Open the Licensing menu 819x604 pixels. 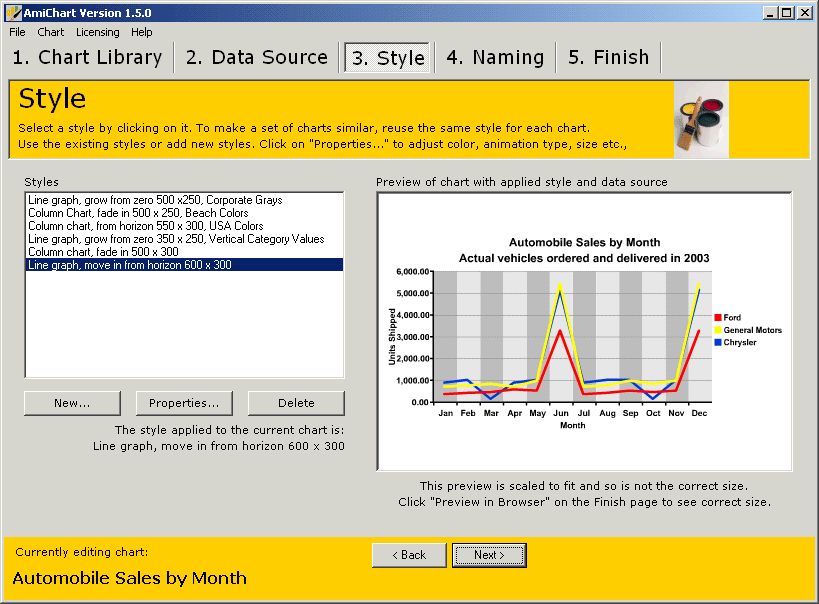[97, 32]
